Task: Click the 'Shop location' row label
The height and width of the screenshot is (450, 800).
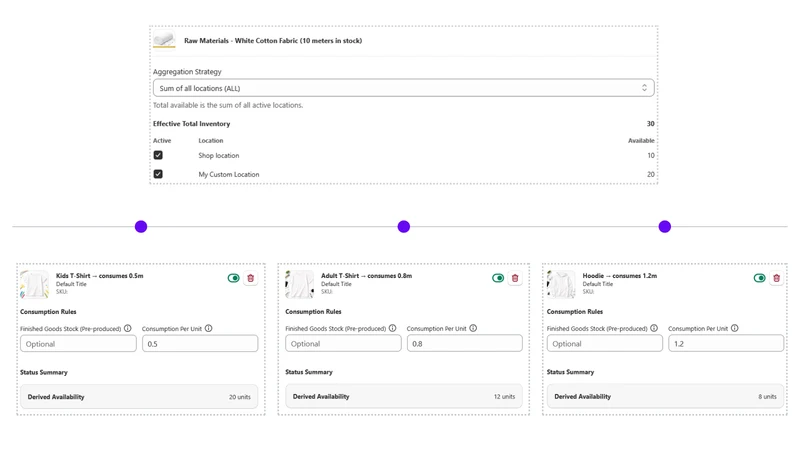Action: pos(218,155)
